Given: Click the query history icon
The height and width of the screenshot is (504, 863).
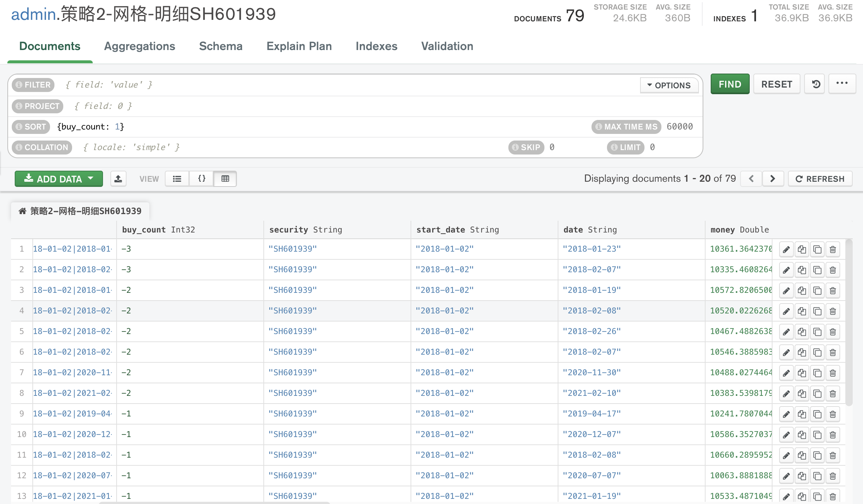Looking at the screenshot, I should point(816,84).
